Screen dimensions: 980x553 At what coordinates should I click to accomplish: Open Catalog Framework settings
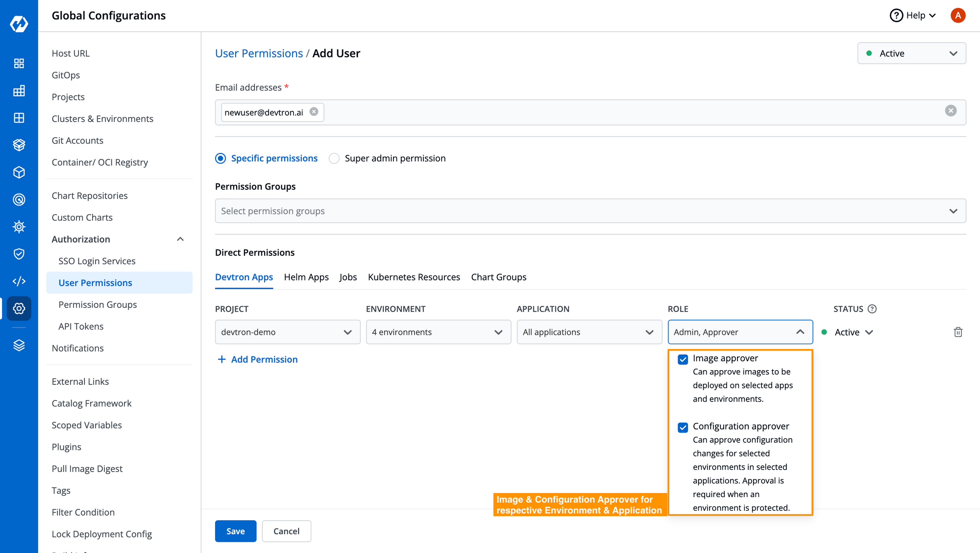click(x=92, y=403)
